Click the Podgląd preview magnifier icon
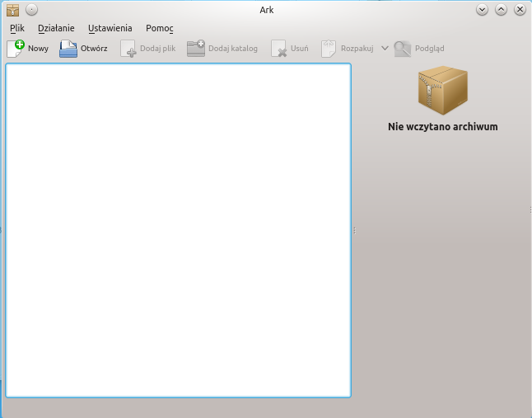Image resolution: width=532 pixels, height=418 pixels. [403, 49]
